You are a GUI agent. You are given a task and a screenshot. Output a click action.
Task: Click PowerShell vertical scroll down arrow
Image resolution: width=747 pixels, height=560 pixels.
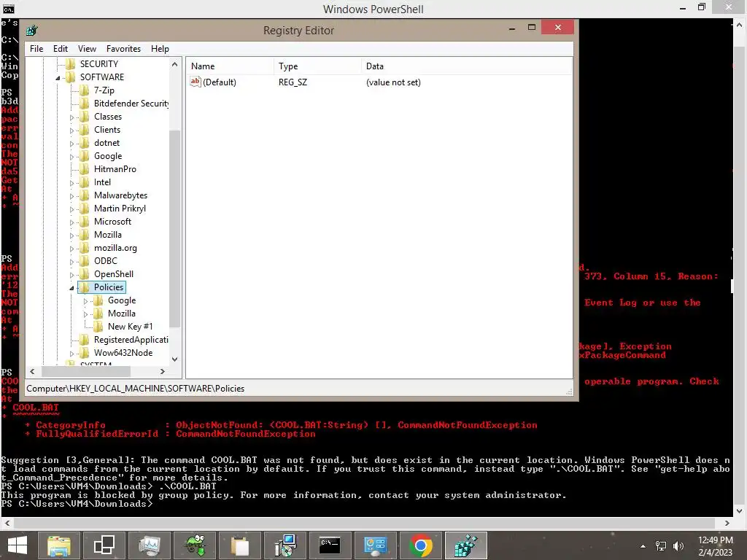740,511
